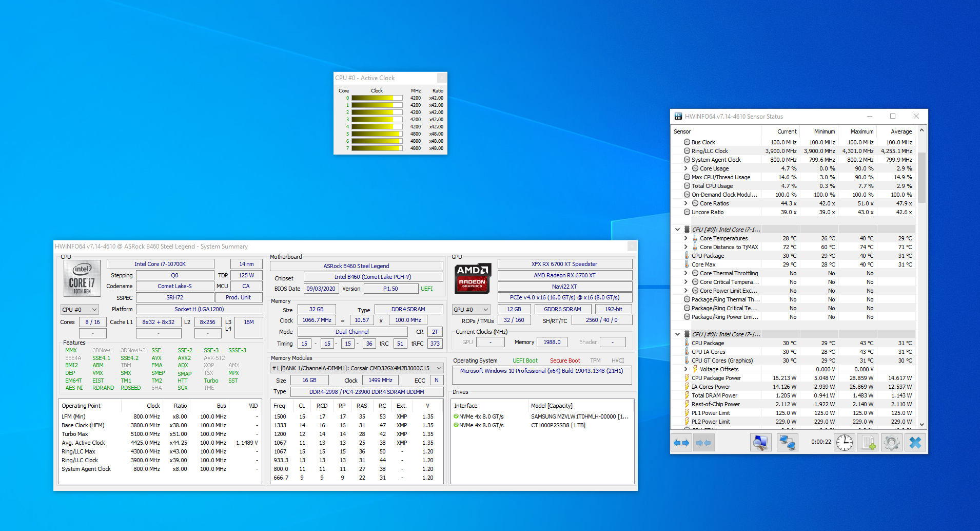
Task: Expand the Voltage Offsets row
Action: coord(686,369)
